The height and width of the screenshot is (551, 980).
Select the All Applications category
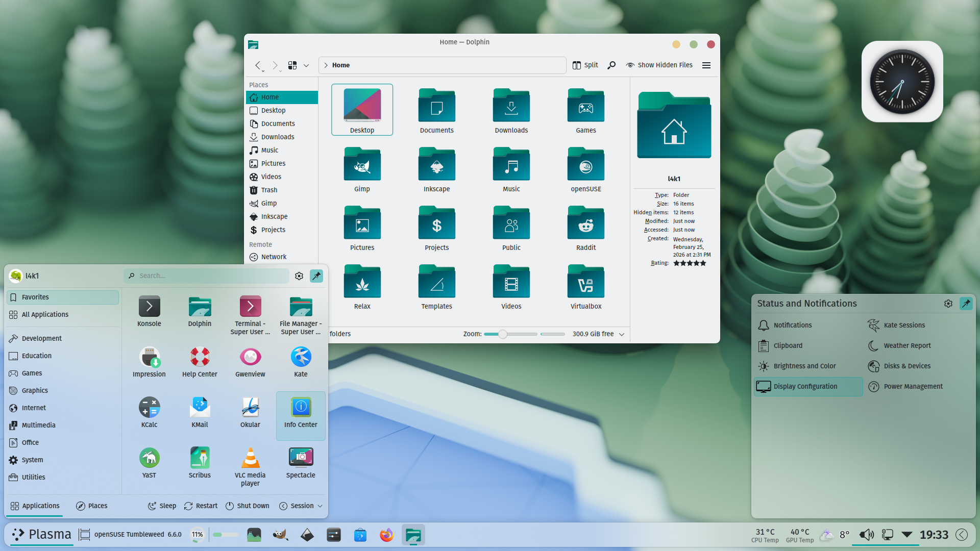pyautogui.click(x=63, y=315)
